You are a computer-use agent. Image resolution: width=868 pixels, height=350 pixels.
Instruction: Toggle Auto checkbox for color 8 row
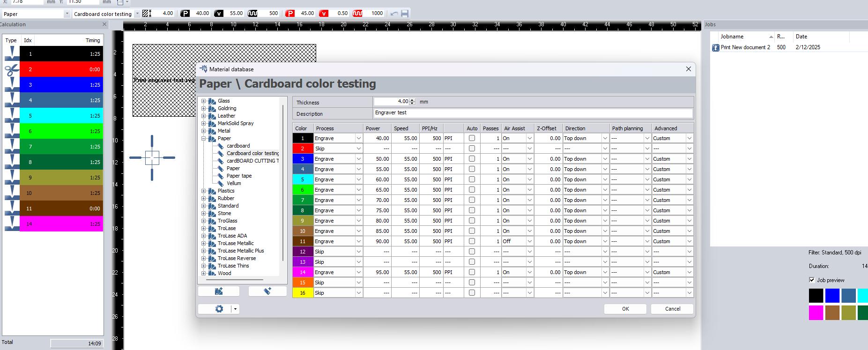(x=472, y=210)
